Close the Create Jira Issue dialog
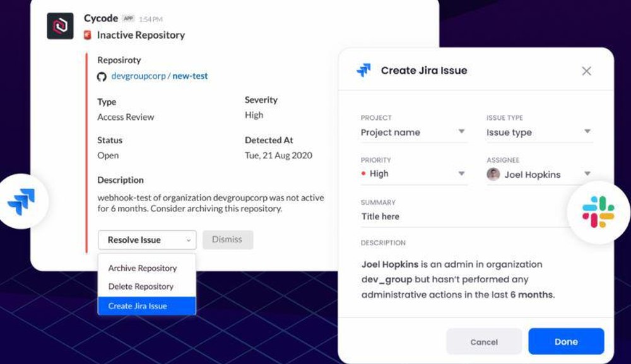631x364 pixels. tap(586, 71)
